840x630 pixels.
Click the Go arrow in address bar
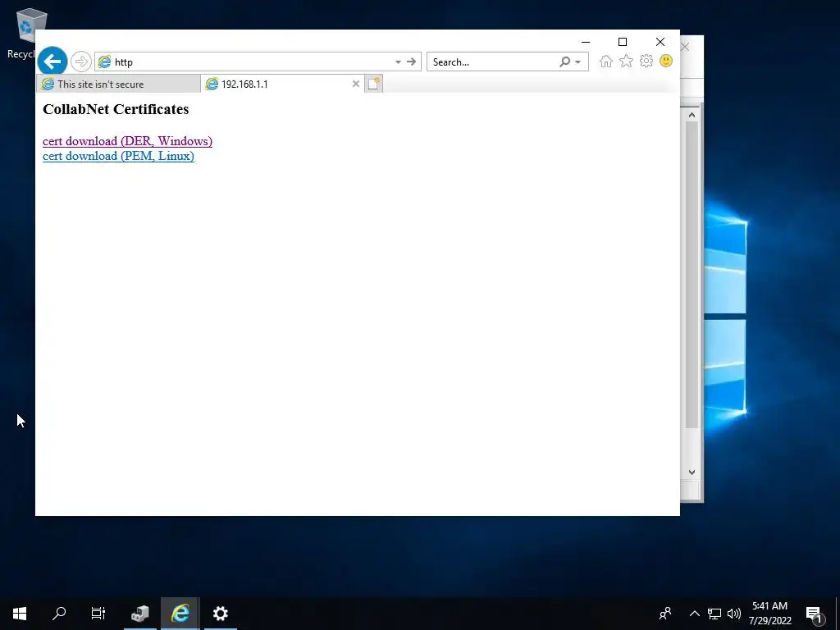pyautogui.click(x=412, y=62)
